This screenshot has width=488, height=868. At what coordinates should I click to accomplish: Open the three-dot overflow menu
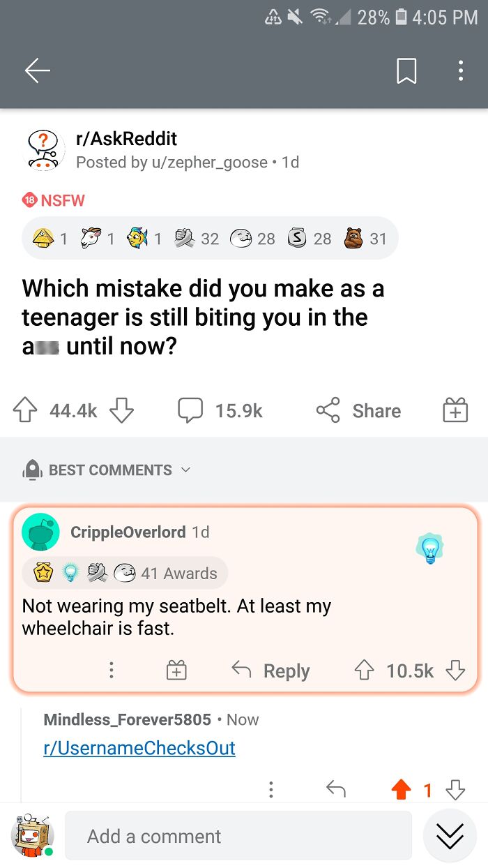(x=460, y=70)
